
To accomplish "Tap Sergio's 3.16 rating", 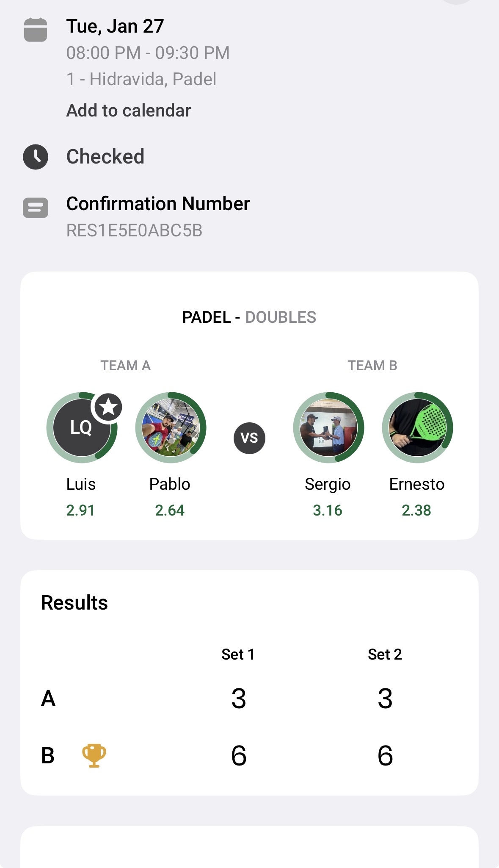I will click(328, 510).
